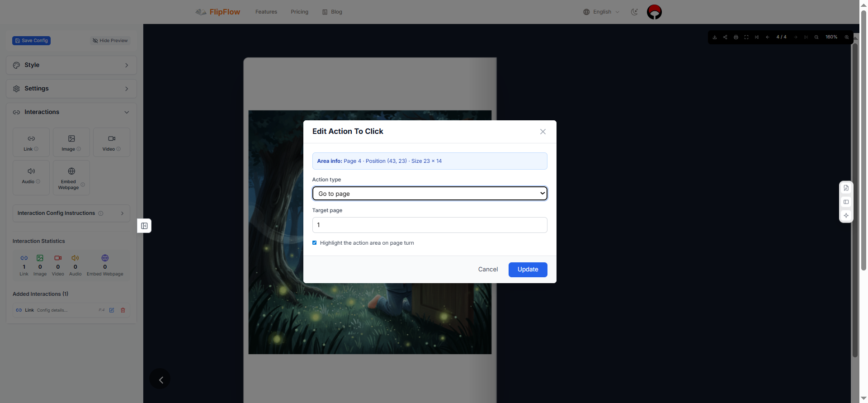Open the English language dropdown
This screenshot has height=403, width=868.
coord(601,12)
